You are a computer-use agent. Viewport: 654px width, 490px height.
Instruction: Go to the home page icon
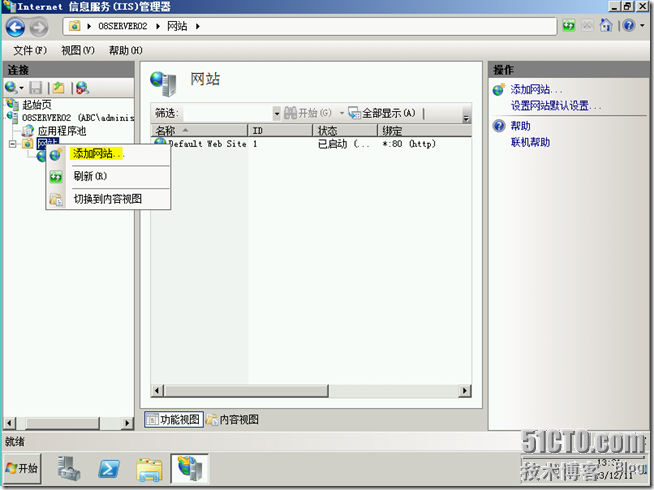[606, 25]
